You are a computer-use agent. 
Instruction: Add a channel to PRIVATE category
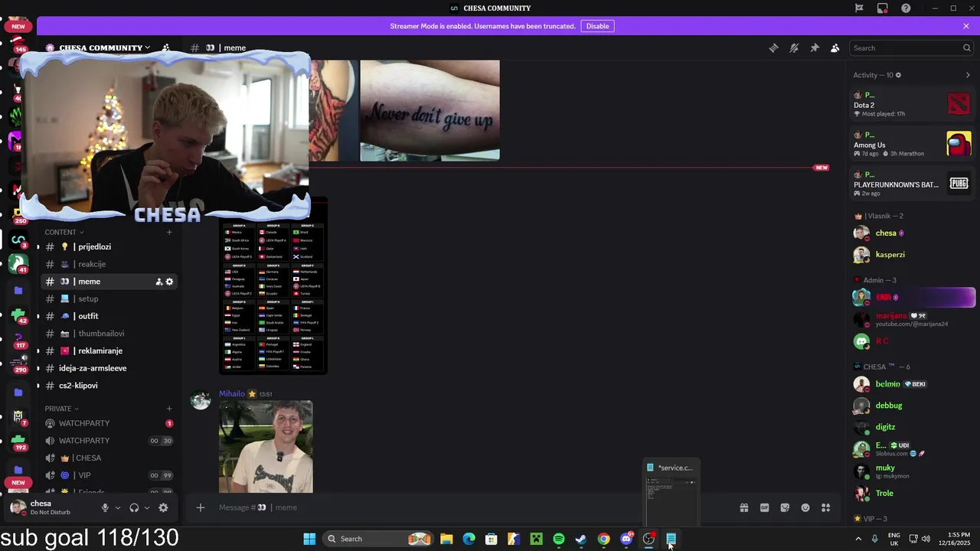pos(169,409)
